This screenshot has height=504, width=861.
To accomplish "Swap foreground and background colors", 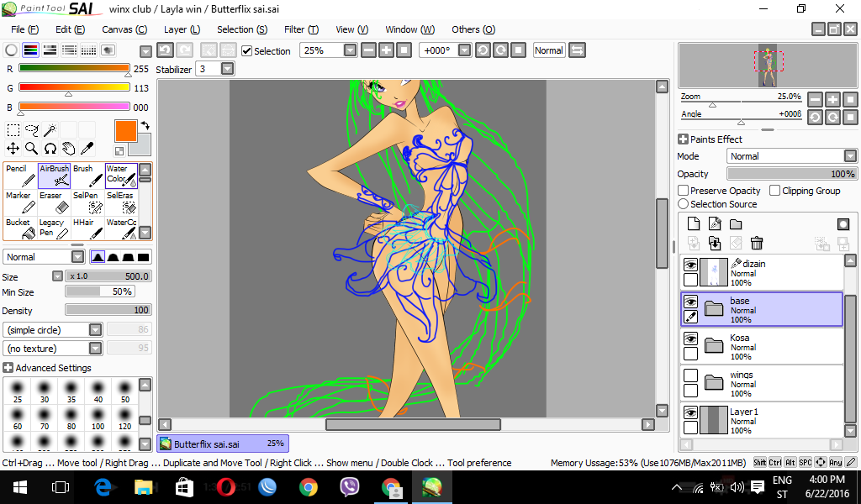I will 145,126.
